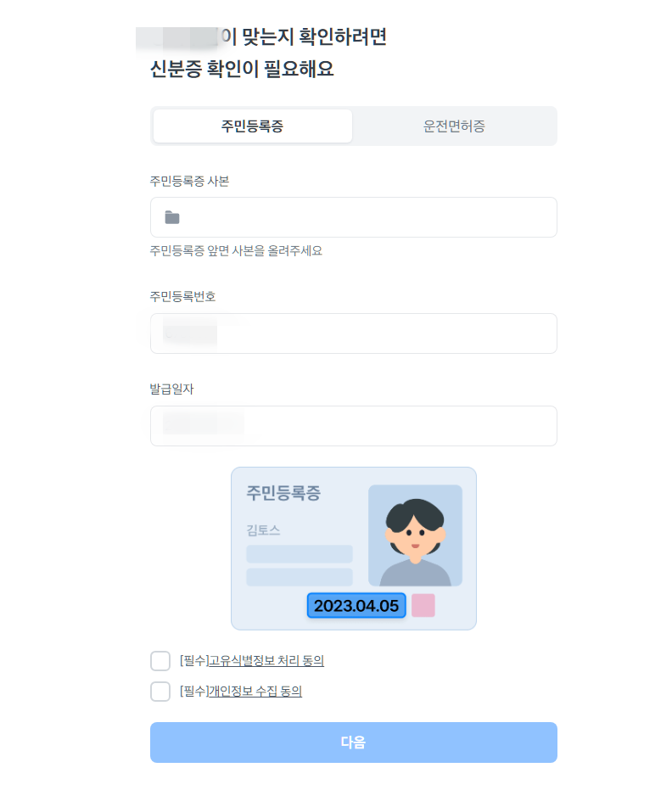Click the person avatar on sample ID
The width and height of the screenshot is (672, 790).
(x=415, y=535)
